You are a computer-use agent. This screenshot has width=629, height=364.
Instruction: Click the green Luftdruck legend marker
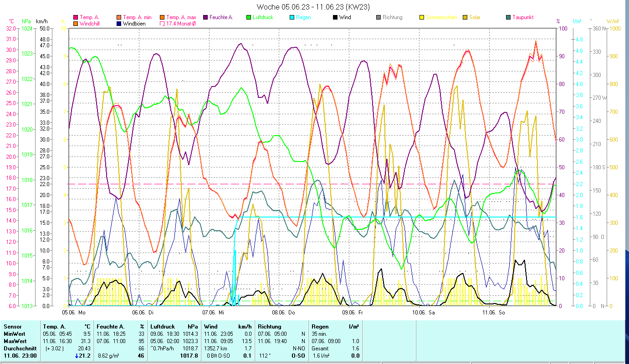249,18
